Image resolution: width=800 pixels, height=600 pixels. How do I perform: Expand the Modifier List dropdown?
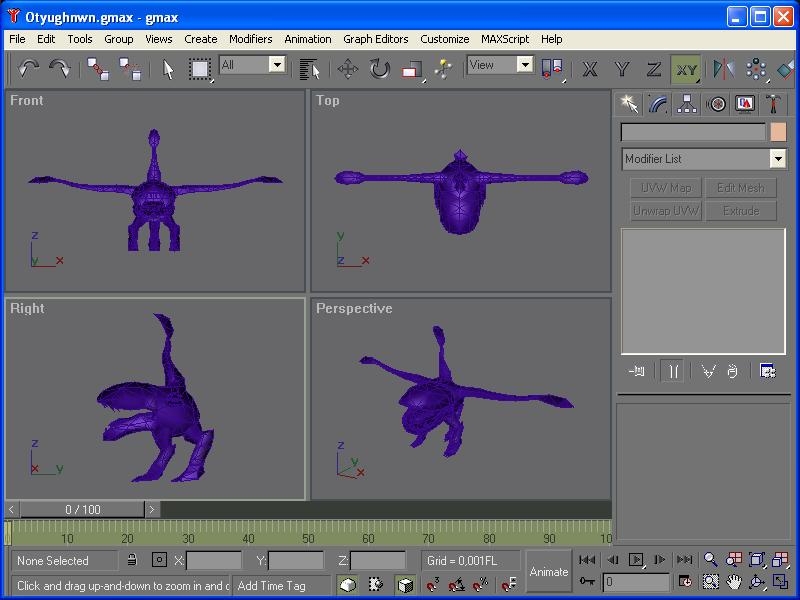coord(777,159)
